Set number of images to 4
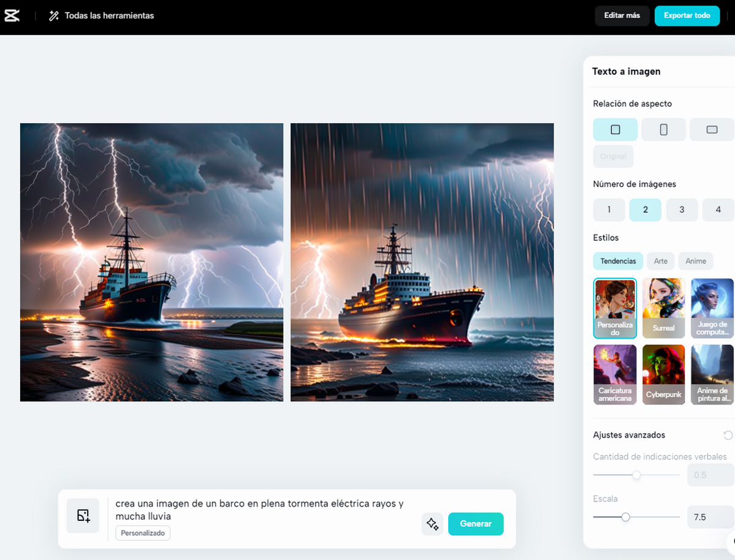Screen dimensions: 735x560 pyautogui.click(x=718, y=210)
